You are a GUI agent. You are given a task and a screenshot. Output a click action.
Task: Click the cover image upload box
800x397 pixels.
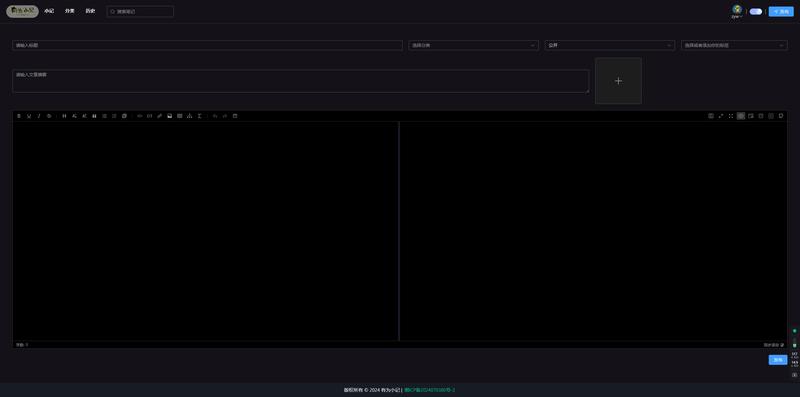618,81
